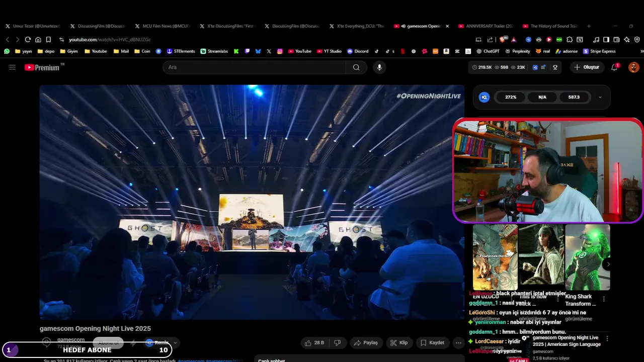Open the browser wallet icon
The height and width of the screenshot is (362, 644).
pos(616,40)
